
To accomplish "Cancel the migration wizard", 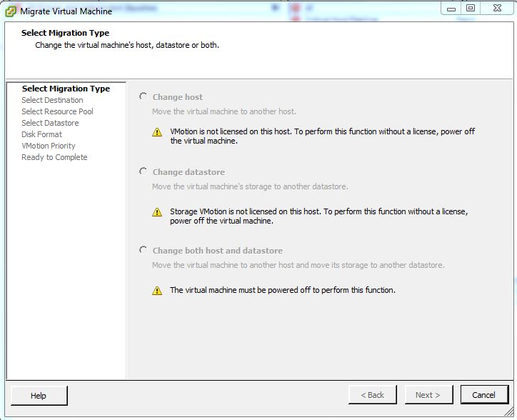I will [484, 394].
